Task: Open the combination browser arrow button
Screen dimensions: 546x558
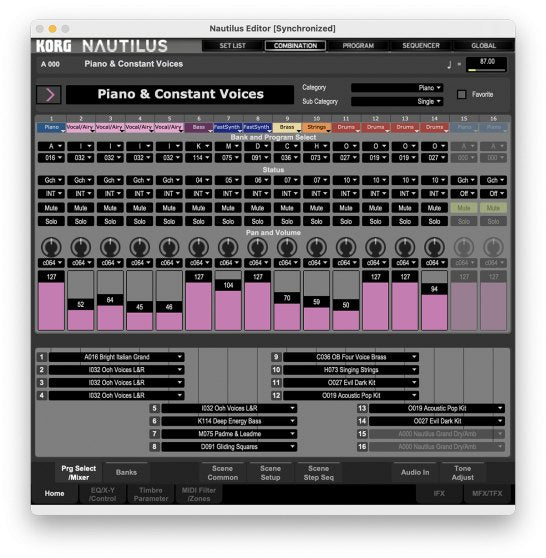Action: [49, 95]
